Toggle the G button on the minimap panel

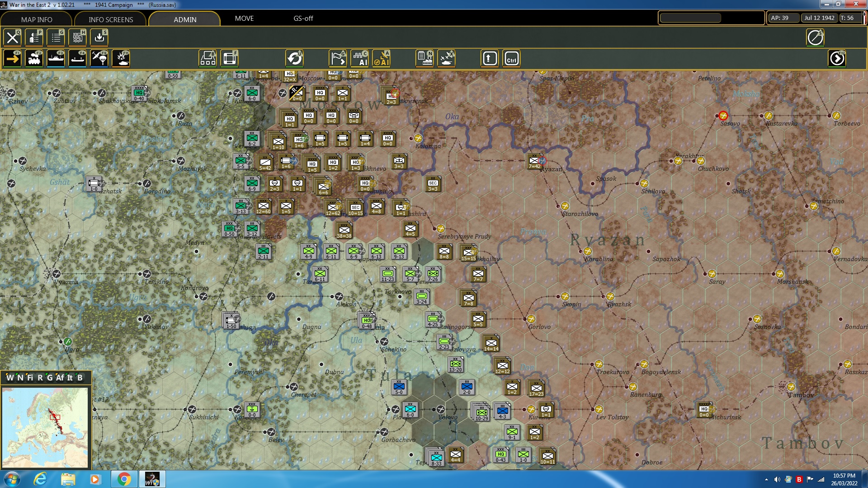pos(50,378)
